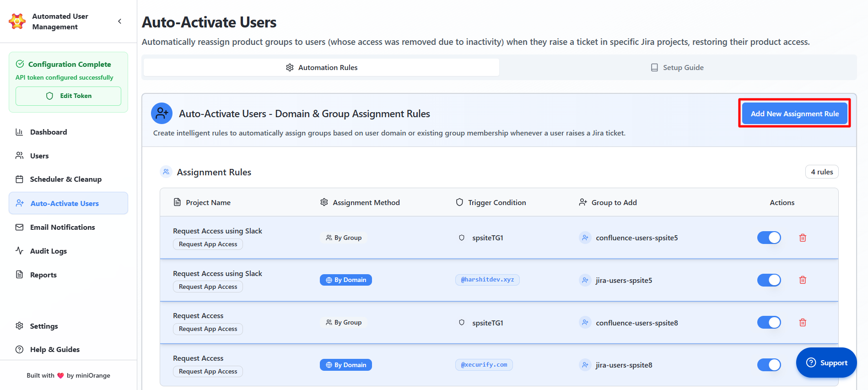Click By Domain badge in jira-users-spsite5 row
The width and height of the screenshot is (868, 390).
point(346,280)
